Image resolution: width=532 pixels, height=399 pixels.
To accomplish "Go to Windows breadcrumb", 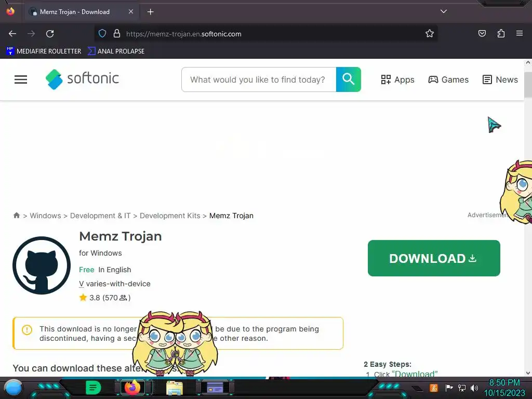I will pyautogui.click(x=46, y=216).
